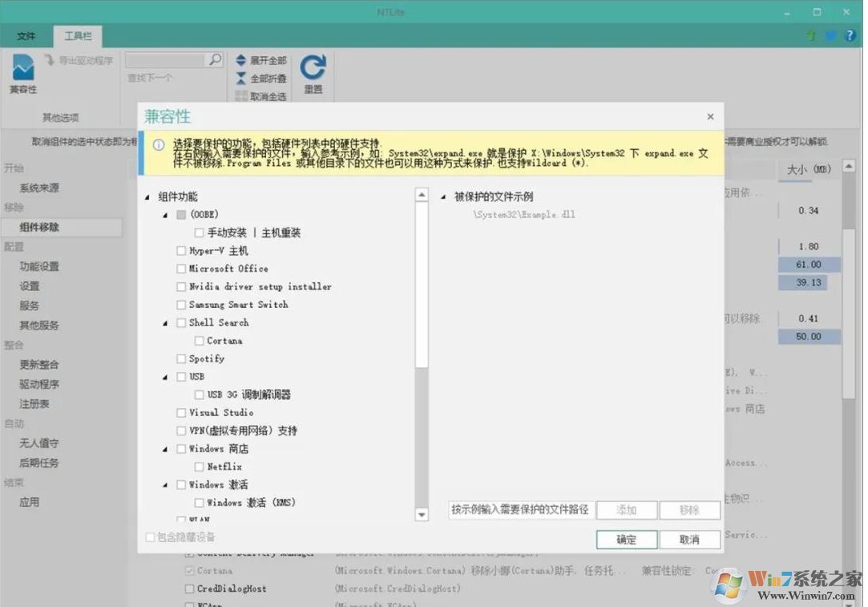Collapse the 组件功能 tree node

click(147, 197)
